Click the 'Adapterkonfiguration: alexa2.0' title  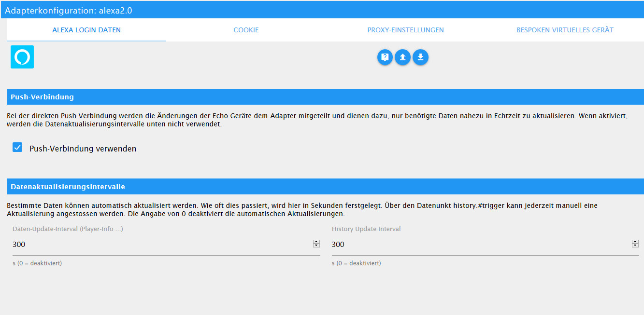[x=69, y=10]
